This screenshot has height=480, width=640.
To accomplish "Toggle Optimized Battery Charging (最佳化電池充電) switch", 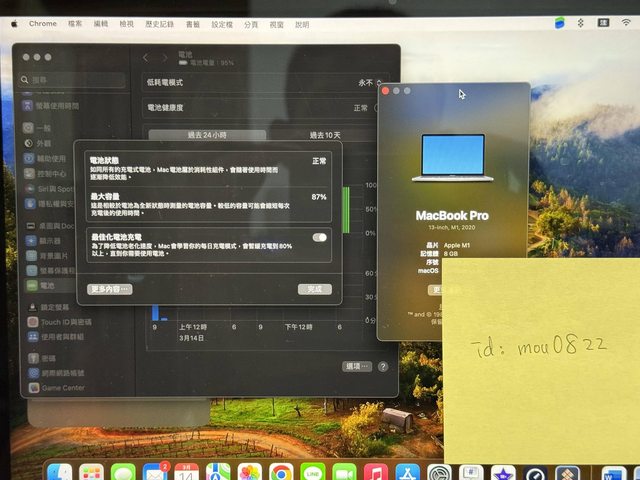I will 320,238.
